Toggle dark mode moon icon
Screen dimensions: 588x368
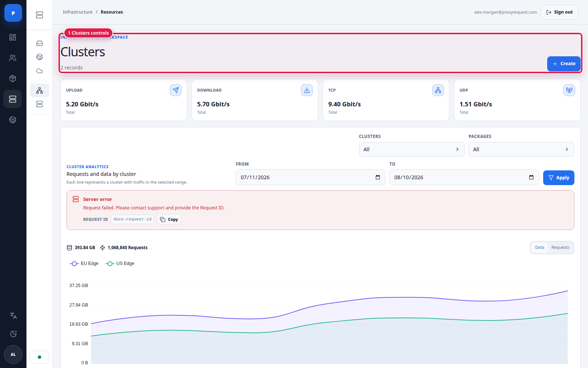pos(13,334)
